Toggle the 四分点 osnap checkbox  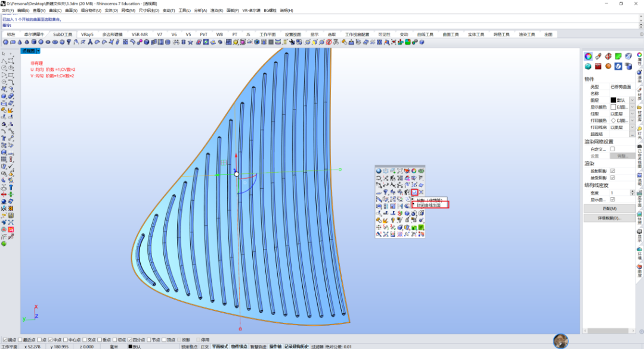(130, 340)
